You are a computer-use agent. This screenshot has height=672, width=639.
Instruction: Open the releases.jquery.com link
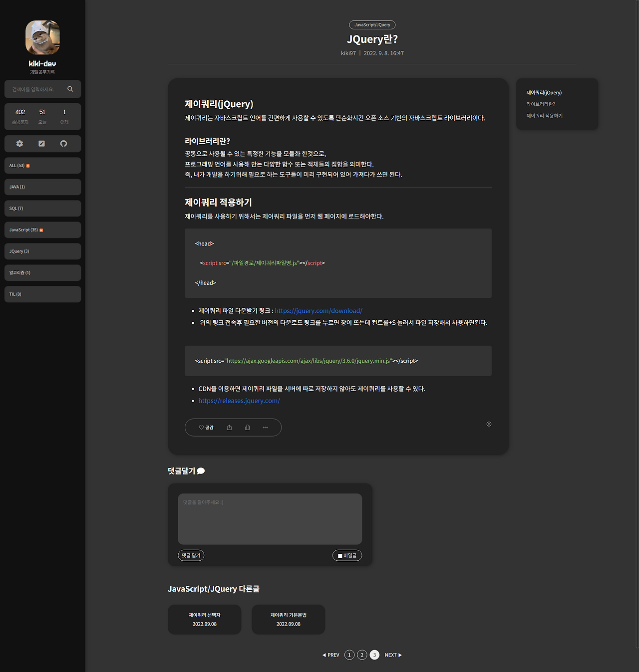239,401
